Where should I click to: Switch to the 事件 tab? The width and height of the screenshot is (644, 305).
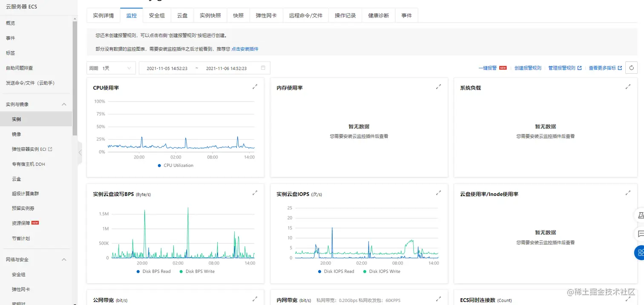click(407, 15)
